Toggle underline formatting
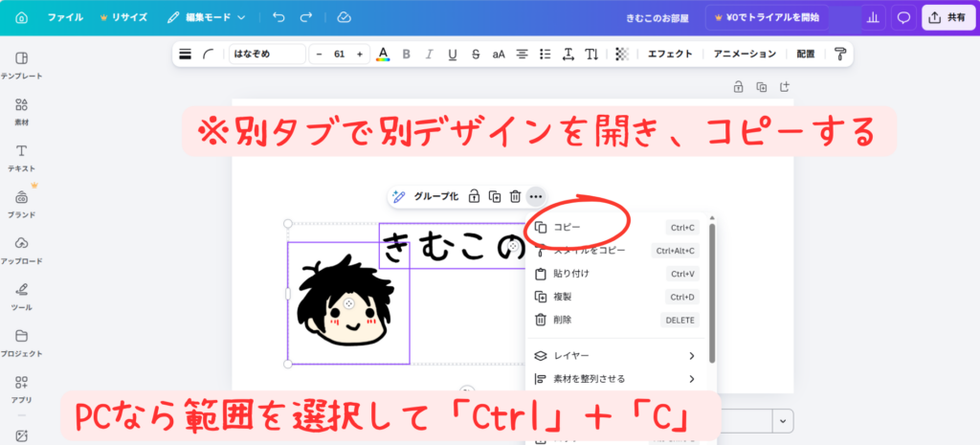The image size is (980, 445). coord(453,54)
